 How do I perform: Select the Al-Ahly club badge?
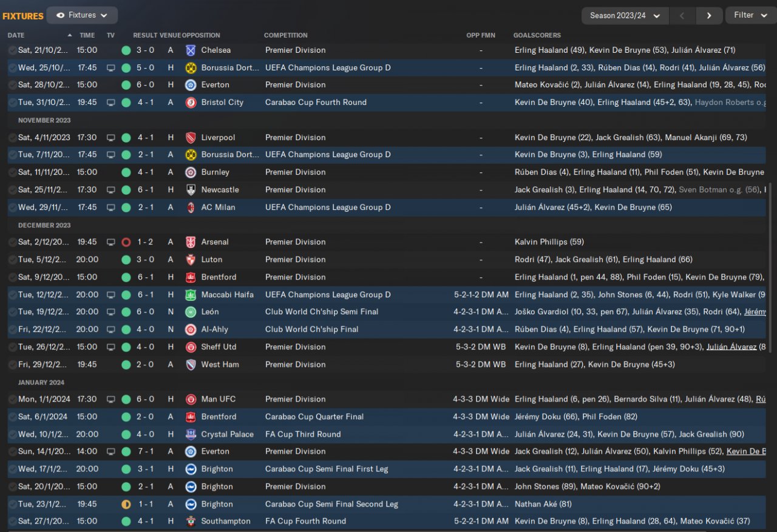pos(191,329)
